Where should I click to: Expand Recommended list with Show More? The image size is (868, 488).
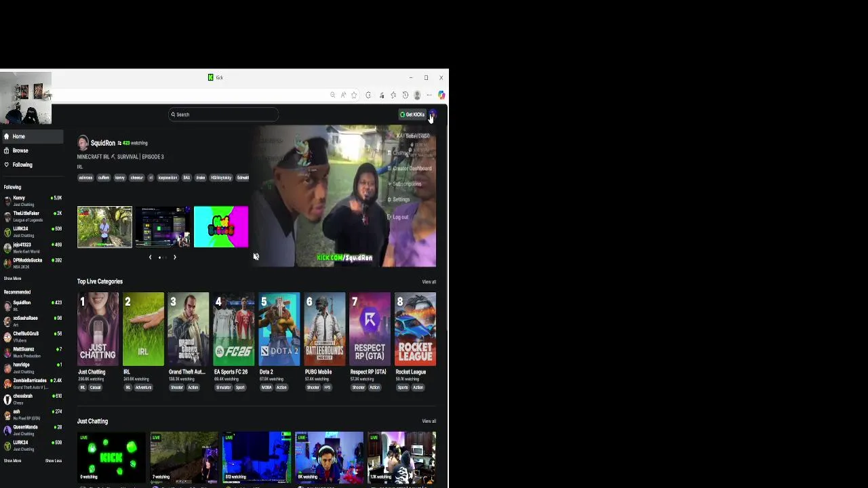[x=12, y=461]
